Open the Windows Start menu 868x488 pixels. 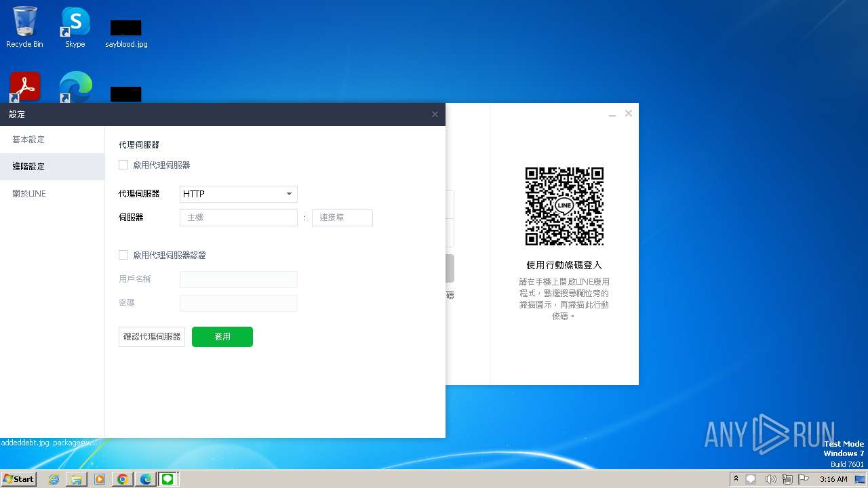point(18,479)
